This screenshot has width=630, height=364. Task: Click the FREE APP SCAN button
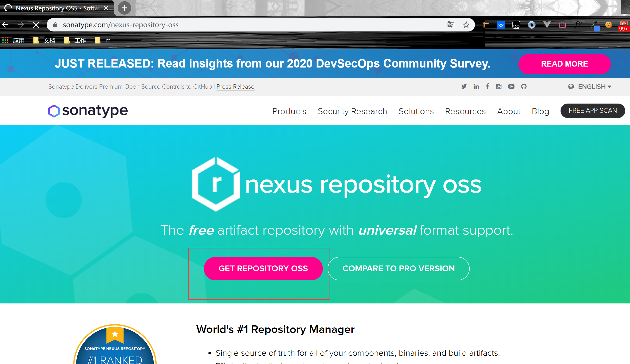[x=593, y=111]
